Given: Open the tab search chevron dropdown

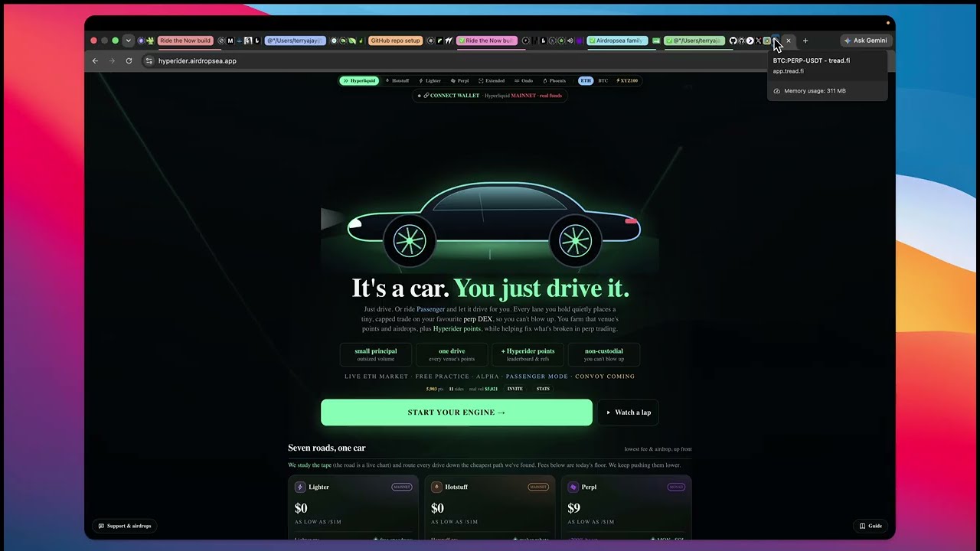Looking at the screenshot, I should pos(128,41).
